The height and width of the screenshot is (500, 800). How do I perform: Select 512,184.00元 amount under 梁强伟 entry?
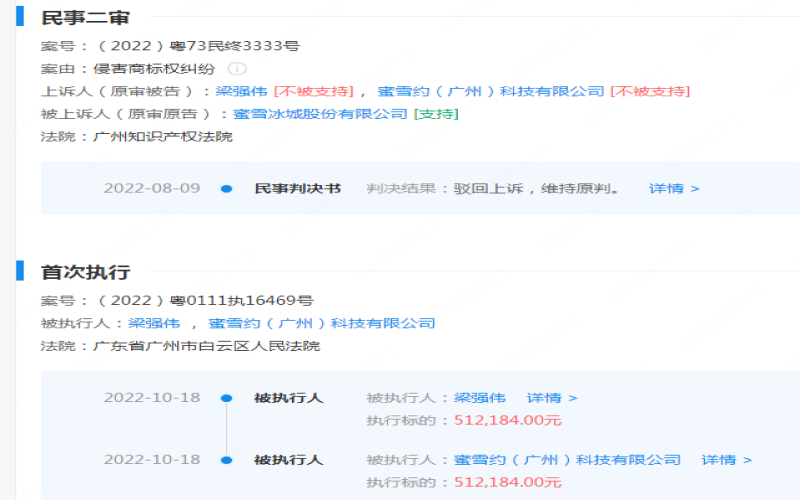coord(508,420)
